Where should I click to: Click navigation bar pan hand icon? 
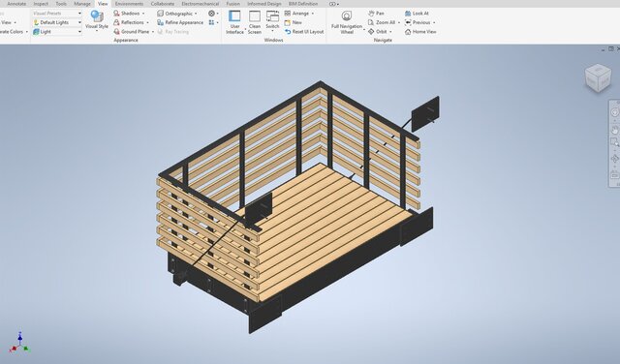(614, 130)
